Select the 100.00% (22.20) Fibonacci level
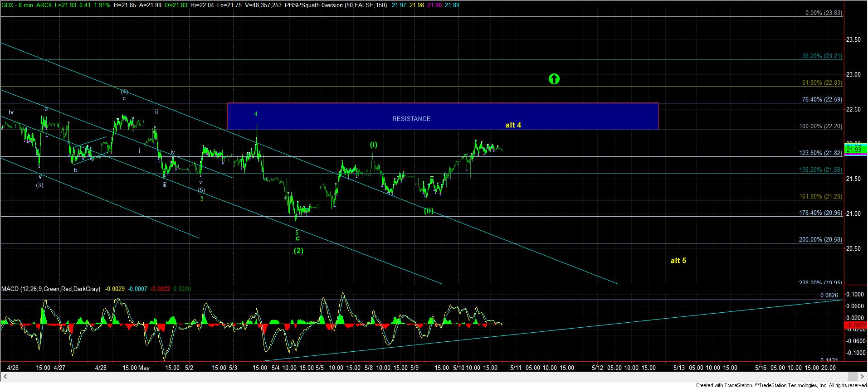Viewport: 868px width, 388px height. pyautogui.click(x=820, y=126)
